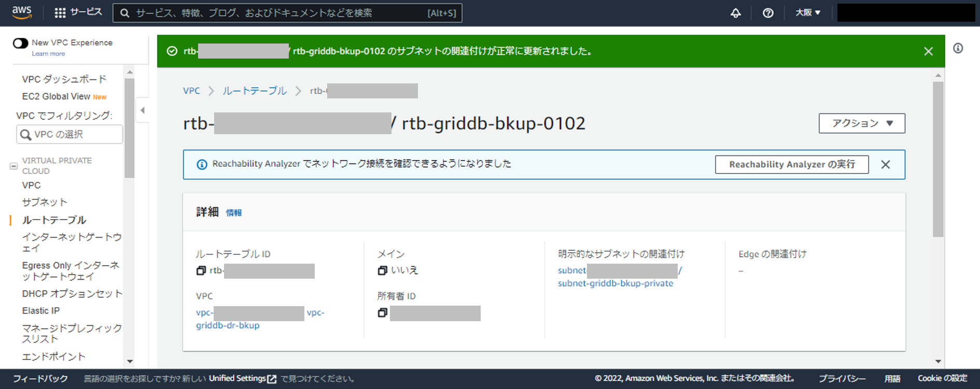Click the 情報 link beside 詳細
Viewport: 980px width, 389px height.
(x=234, y=212)
